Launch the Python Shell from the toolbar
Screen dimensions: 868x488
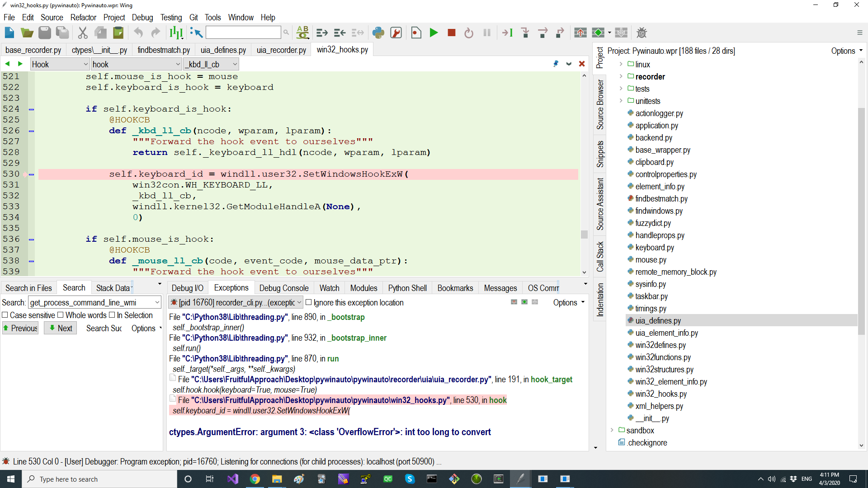point(378,33)
